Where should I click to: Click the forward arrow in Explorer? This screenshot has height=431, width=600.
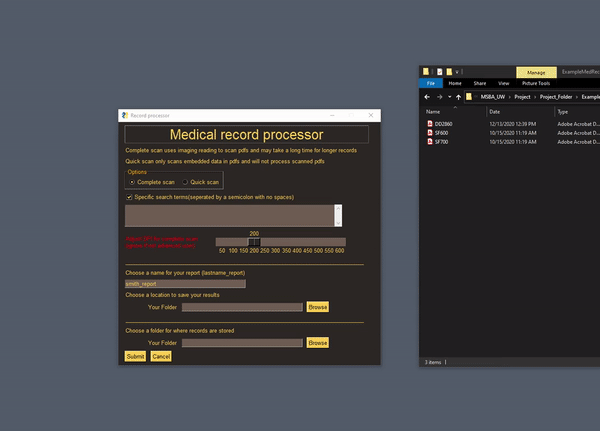[438, 97]
